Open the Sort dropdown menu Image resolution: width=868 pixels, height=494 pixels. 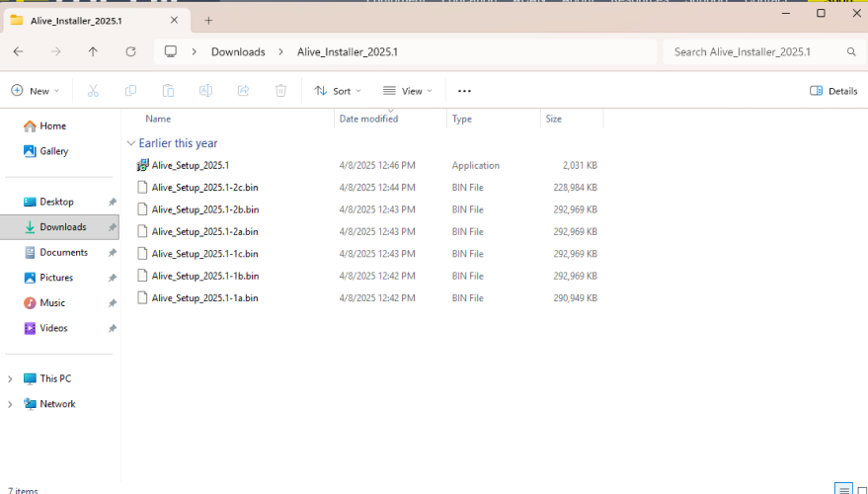[338, 91]
